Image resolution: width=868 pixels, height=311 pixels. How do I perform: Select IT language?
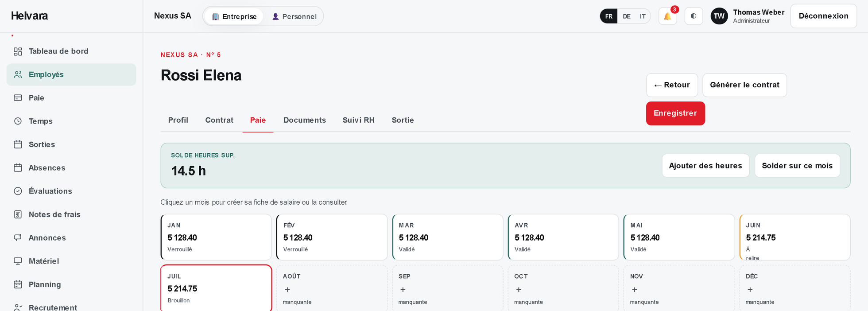643,16
